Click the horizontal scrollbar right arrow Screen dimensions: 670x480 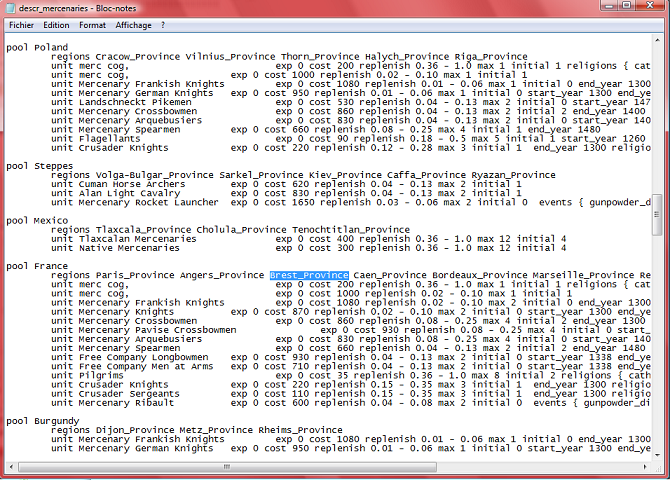coord(645,467)
